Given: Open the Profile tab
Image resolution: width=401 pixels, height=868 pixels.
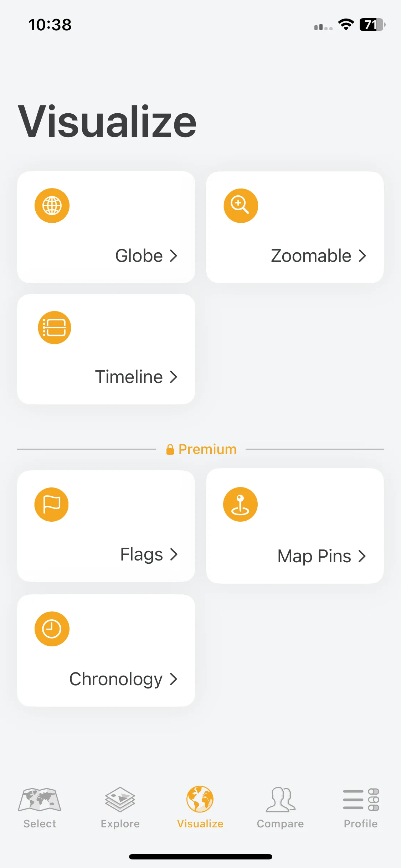Looking at the screenshot, I should coord(361,808).
